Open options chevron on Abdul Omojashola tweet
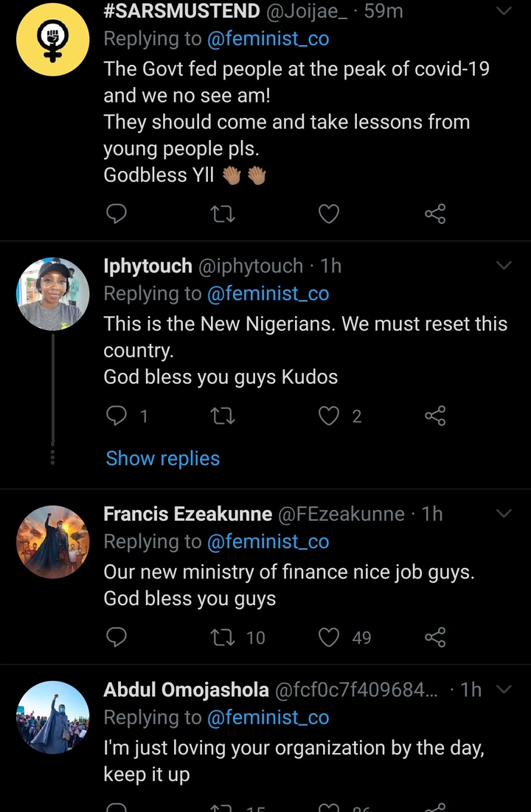 point(504,690)
